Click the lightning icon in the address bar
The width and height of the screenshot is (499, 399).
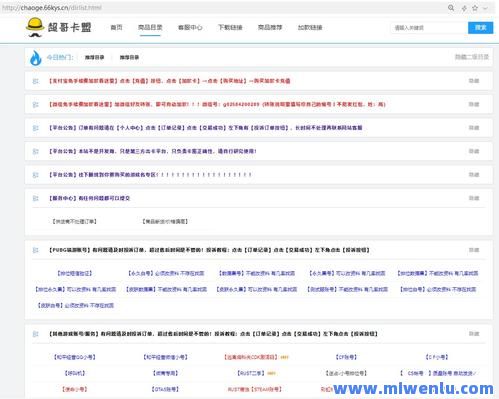464,8
